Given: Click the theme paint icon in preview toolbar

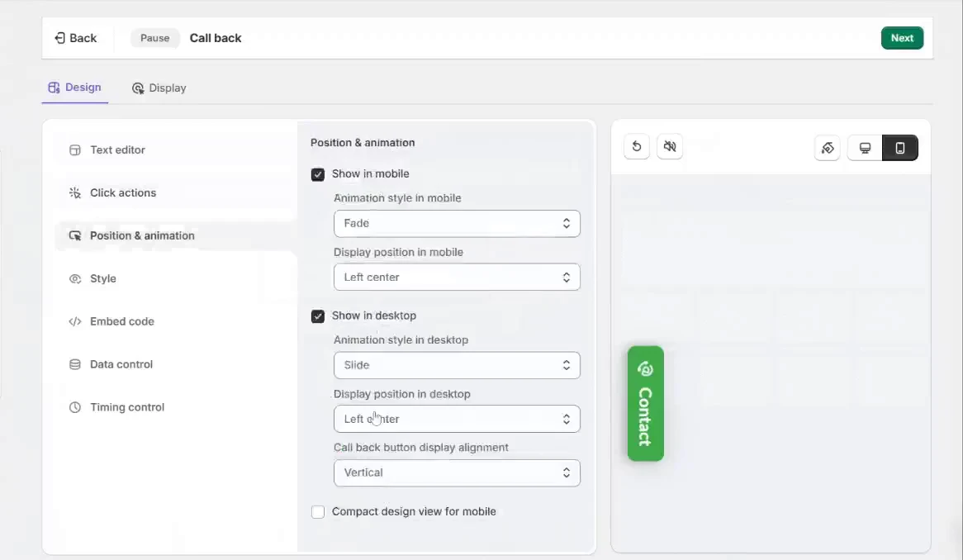Looking at the screenshot, I should (x=828, y=148).
